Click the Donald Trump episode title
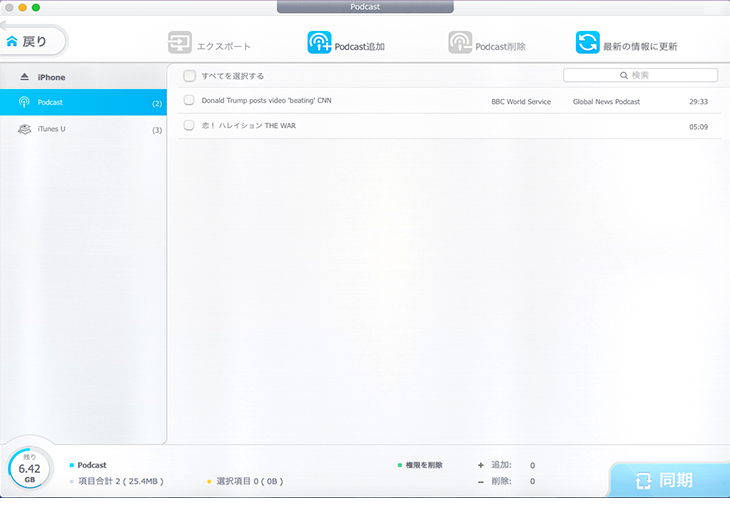Screen dimensions: 730x510 tap(266, 101)
